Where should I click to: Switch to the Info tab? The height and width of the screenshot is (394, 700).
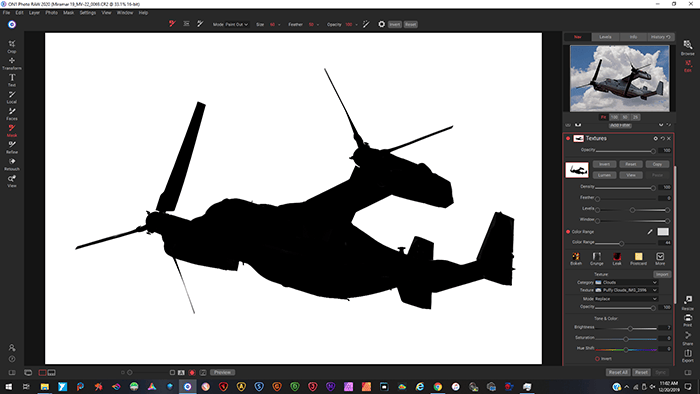pos(633,37)
